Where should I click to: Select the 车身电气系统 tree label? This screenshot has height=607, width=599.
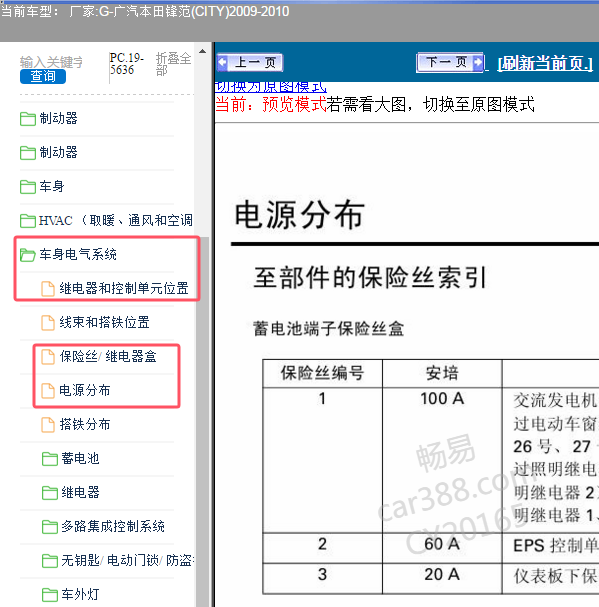(x=78, y=254)
